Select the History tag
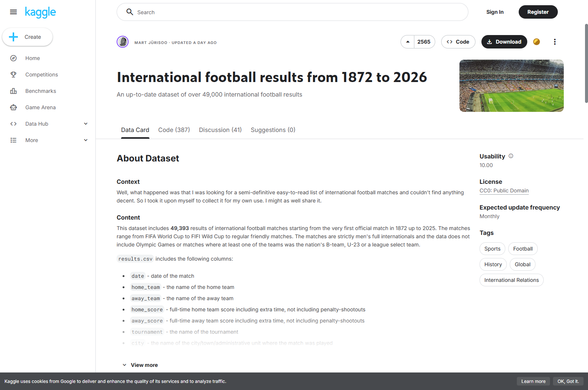Viewport: 588px width, 390px height. (x=493, y=264)
